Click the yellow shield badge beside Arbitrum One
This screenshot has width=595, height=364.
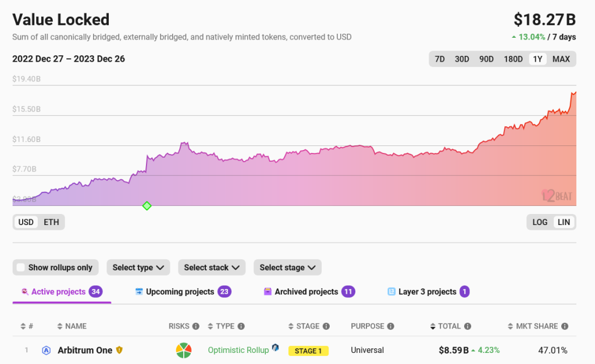point(118,350)
